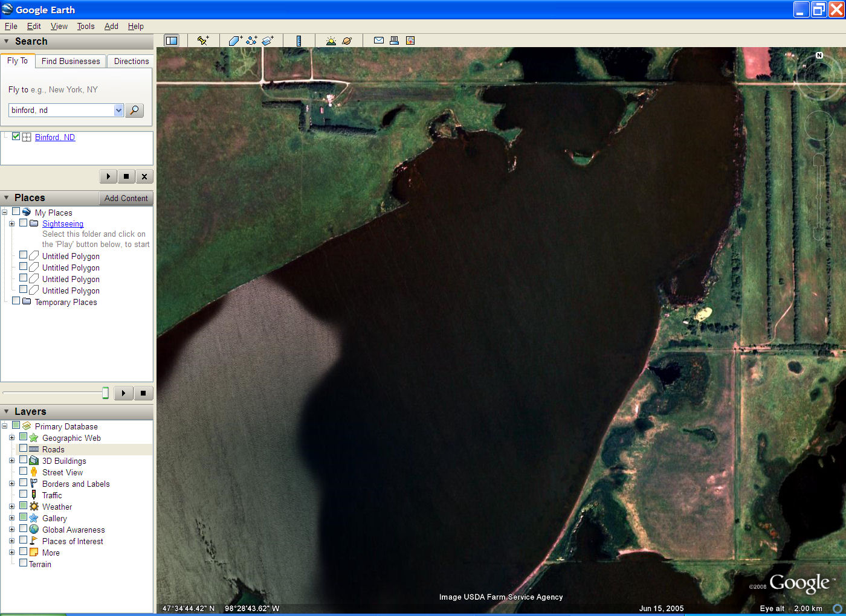Enable the Street View layer
This screenshot has height=616, width=846.
pos(24,471)
